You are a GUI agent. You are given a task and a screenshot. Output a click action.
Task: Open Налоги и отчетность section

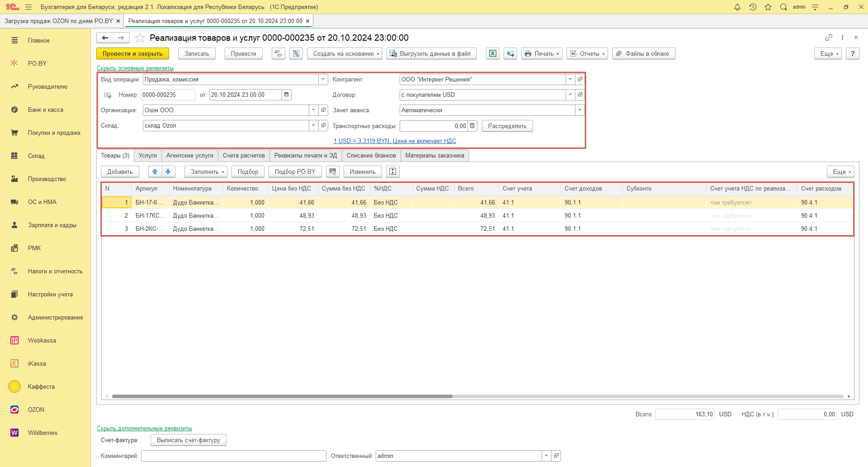coord(55,272)
